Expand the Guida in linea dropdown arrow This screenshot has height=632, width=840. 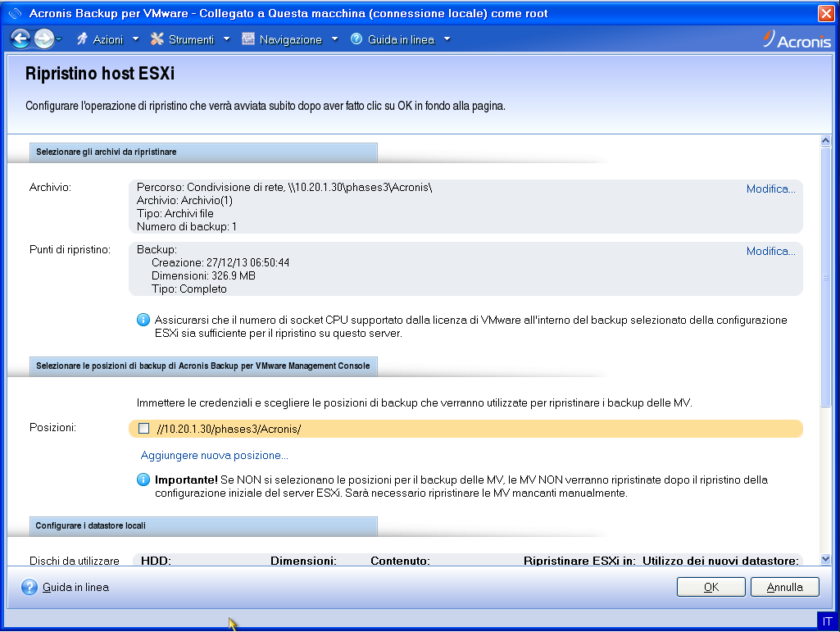(447, 39)
